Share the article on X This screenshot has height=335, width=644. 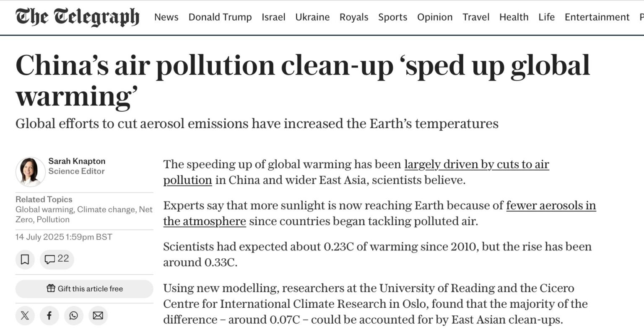(x=25, y=316)
